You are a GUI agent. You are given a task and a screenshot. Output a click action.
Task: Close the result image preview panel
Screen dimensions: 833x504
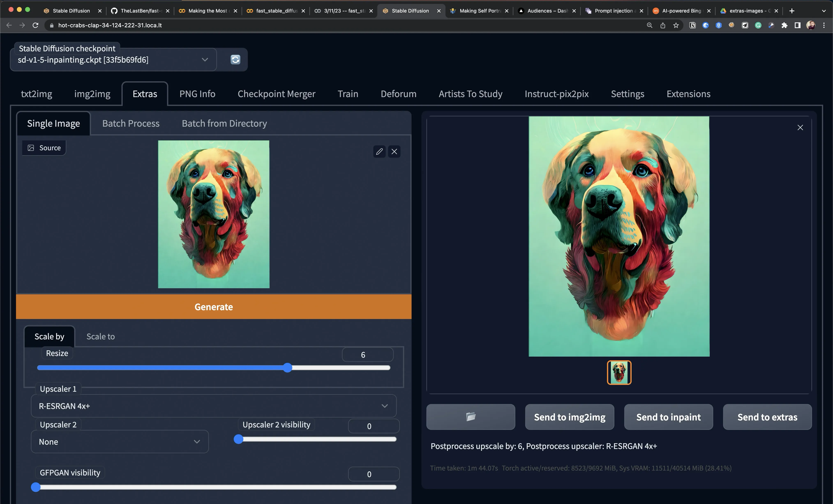[800, 127]
